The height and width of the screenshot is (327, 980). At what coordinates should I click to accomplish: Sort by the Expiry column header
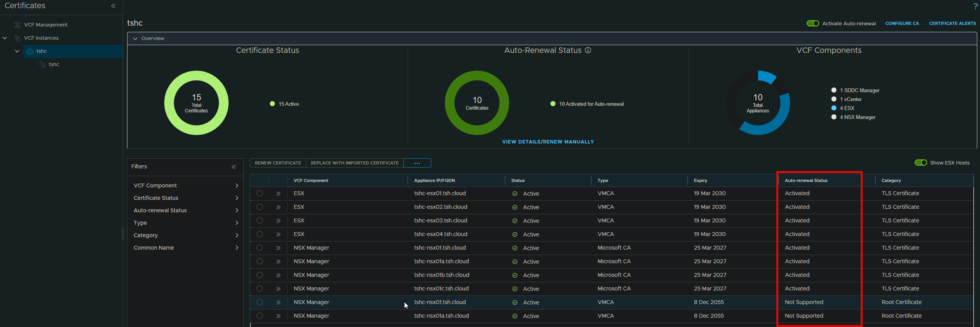click(701, 180)
